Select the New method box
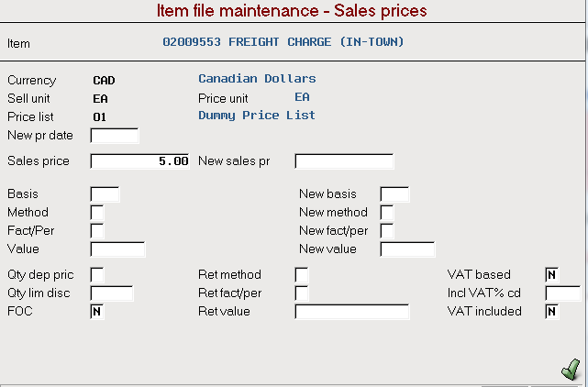588x387 pixels. (387, 213)
